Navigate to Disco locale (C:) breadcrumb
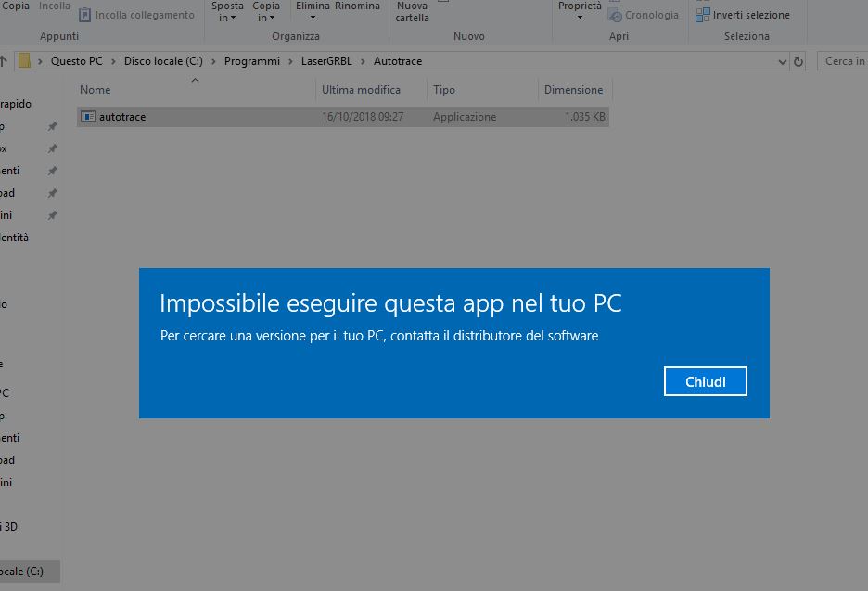Screen dimensions: 868x591 163,61
